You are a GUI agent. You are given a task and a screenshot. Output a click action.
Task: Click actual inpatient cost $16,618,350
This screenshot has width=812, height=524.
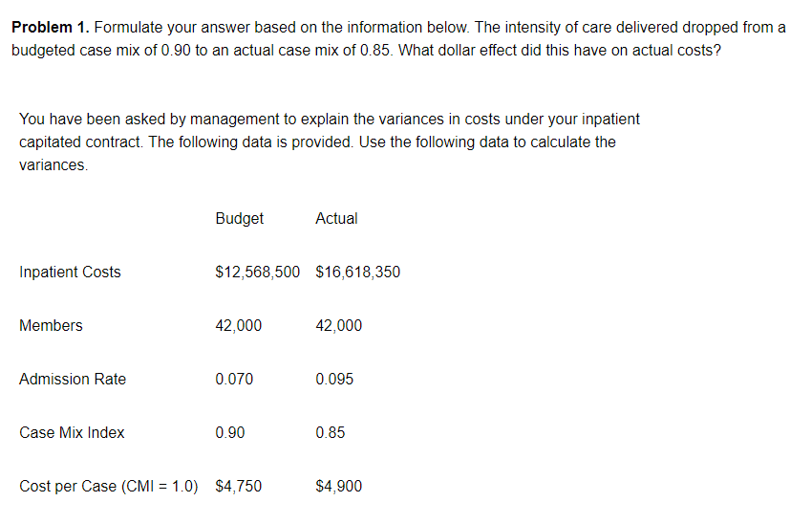coord(358,272)
